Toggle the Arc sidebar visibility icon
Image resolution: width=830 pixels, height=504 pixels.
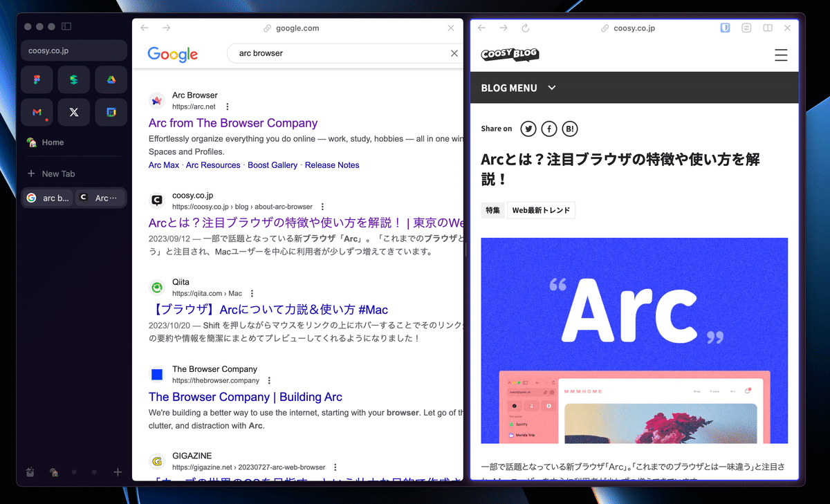[66, 26]
